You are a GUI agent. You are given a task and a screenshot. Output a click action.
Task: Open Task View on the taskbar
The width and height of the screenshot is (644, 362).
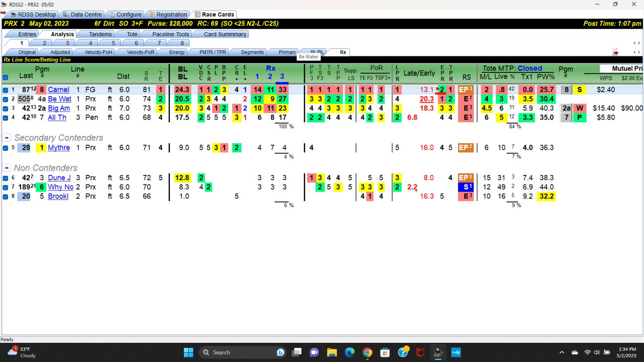tap(297, 352)
